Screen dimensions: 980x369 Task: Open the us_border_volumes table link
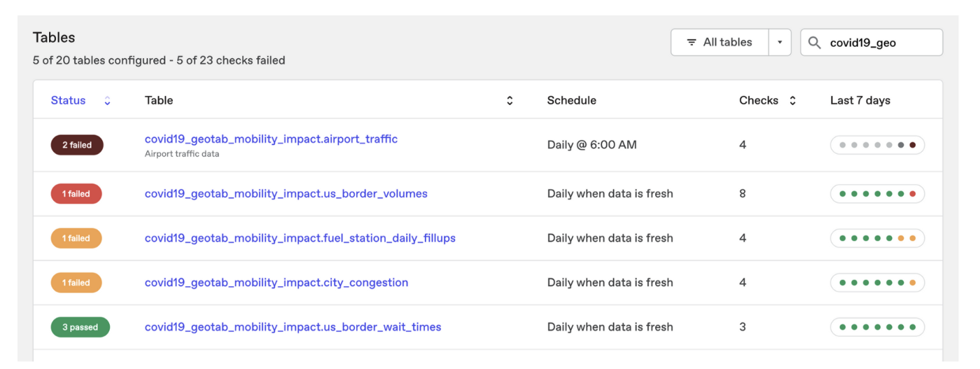[x=286, y=194]
